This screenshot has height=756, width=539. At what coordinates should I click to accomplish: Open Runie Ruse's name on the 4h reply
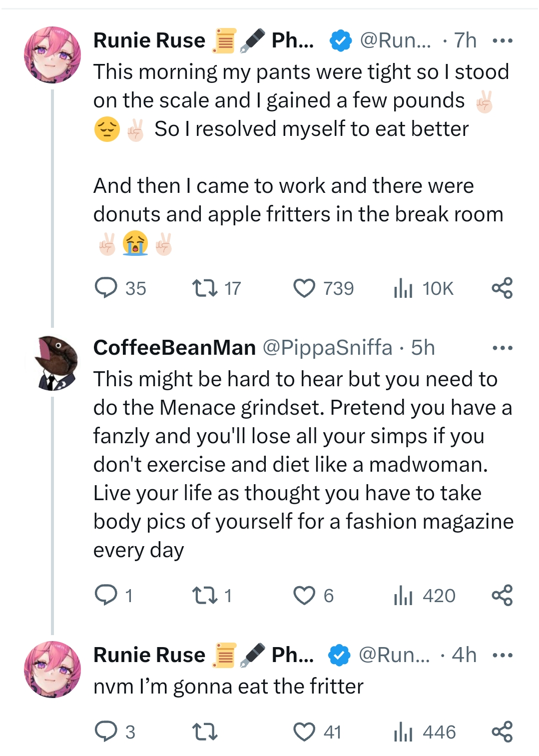pyautogui.click(x=149, y=655)
